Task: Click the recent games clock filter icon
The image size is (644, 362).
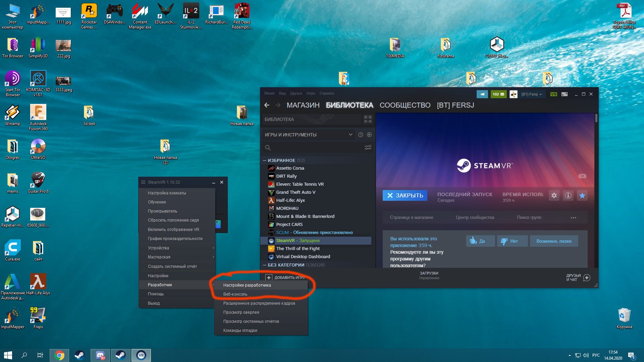Action: 361,135
